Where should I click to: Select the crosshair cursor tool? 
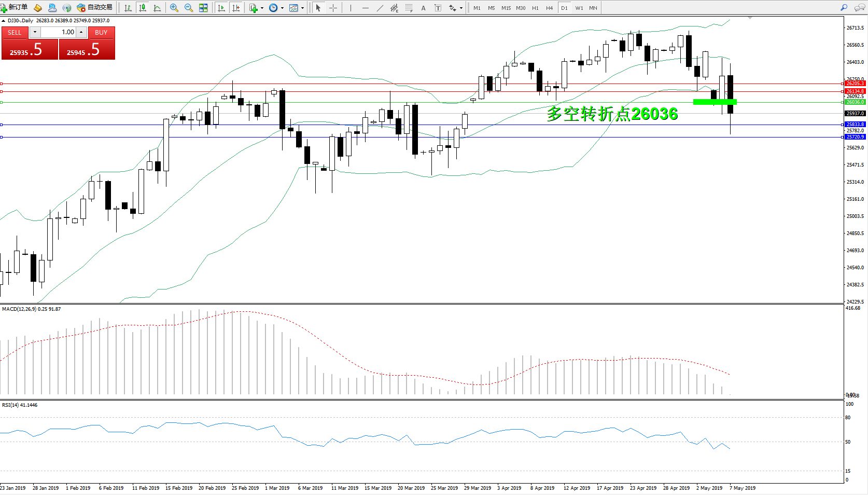[x=333, y=8]
